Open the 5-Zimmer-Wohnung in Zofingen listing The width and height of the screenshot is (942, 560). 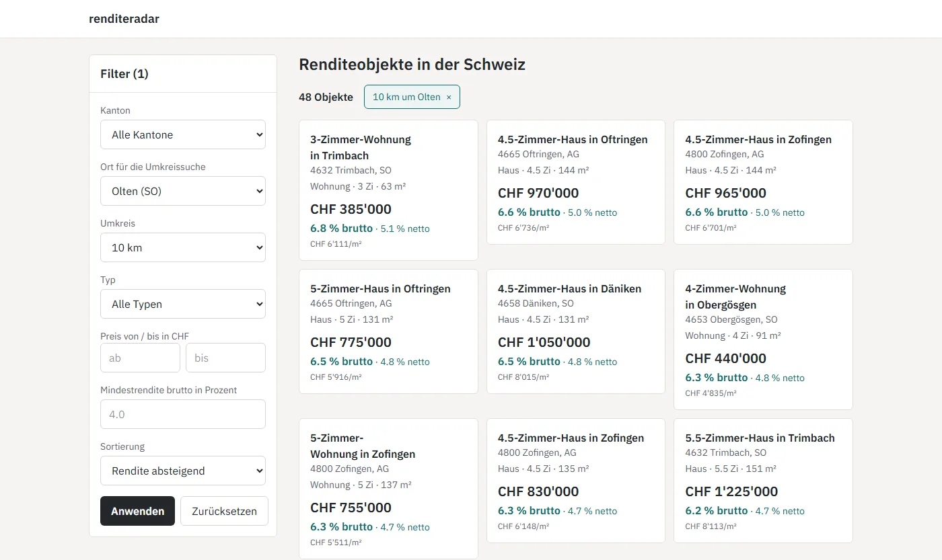(388, 489)
